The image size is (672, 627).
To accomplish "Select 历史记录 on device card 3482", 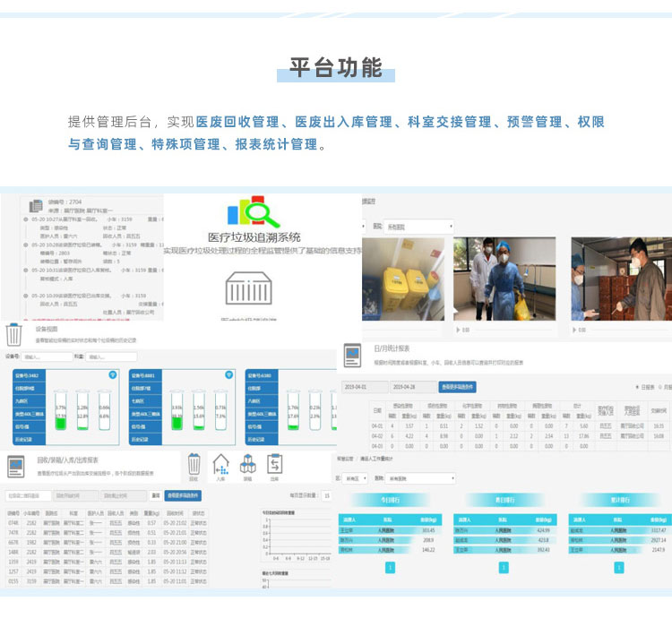I will tap(30, 439).
